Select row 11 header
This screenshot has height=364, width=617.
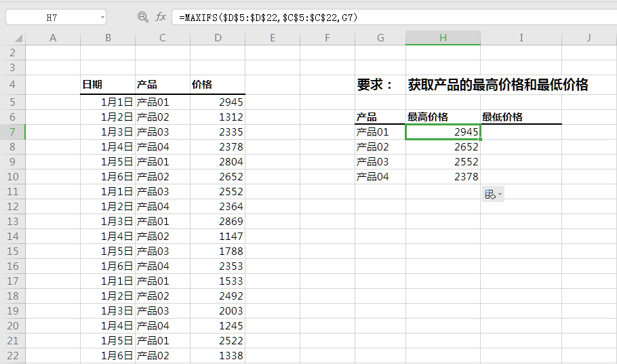coord(13,192)
